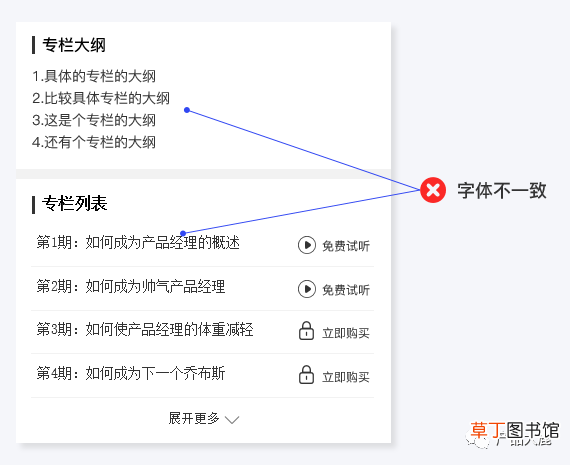This screenshot has width=570, height=465.
Task: Open 第1期：如何成为产品经理的概述
Action: click(138, 242)
